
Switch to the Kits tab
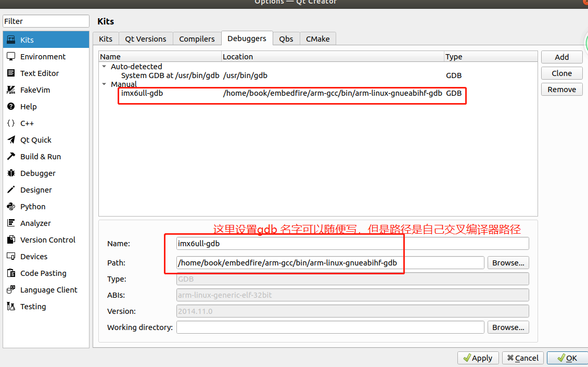coord(106,39)
